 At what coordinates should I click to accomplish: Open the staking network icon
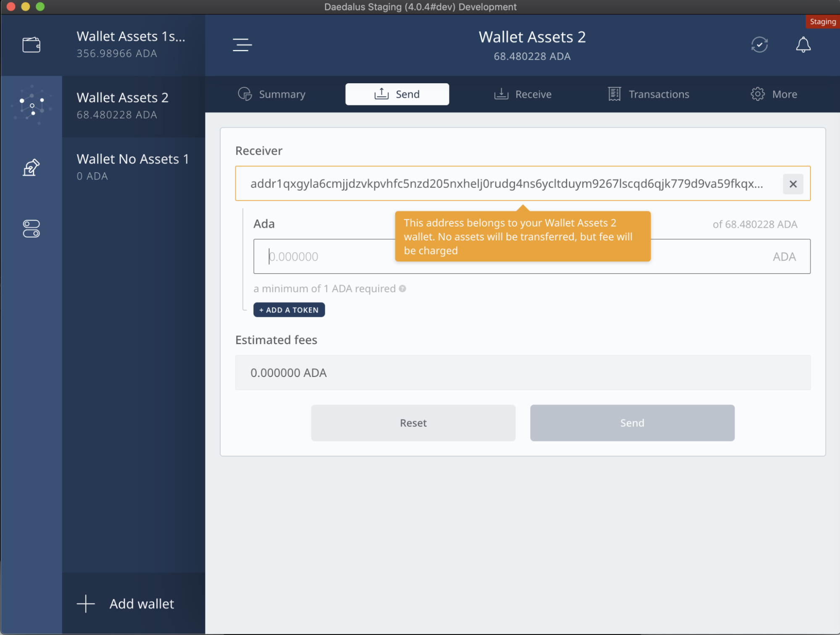click(32, 106)
